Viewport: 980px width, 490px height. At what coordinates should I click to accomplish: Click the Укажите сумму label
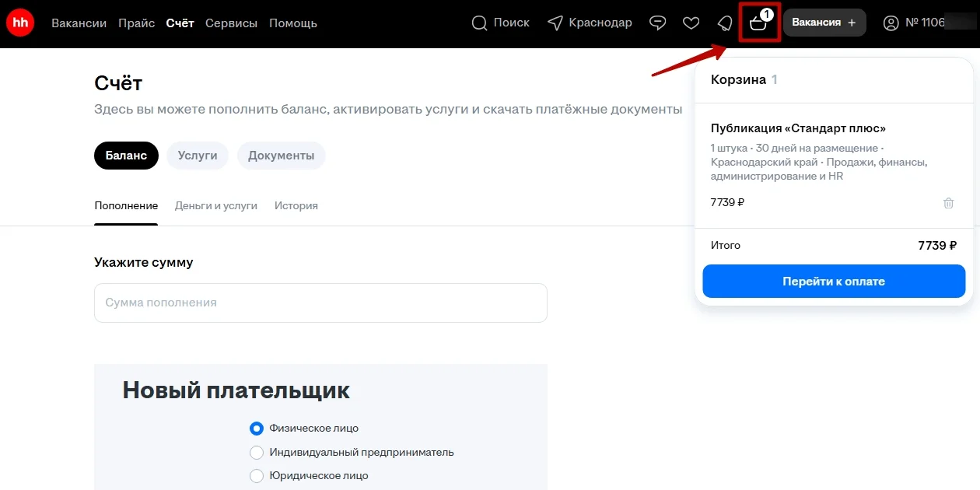[144, 263]
